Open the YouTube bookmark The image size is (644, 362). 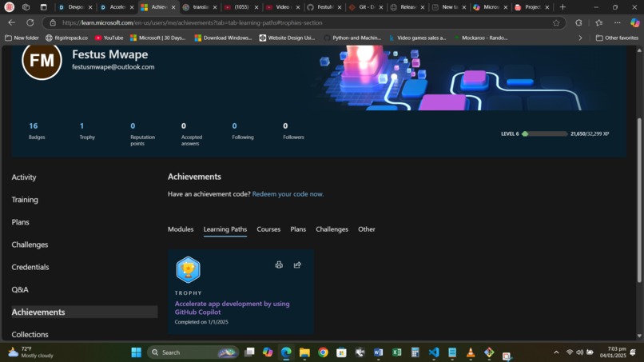coord(109,38)
